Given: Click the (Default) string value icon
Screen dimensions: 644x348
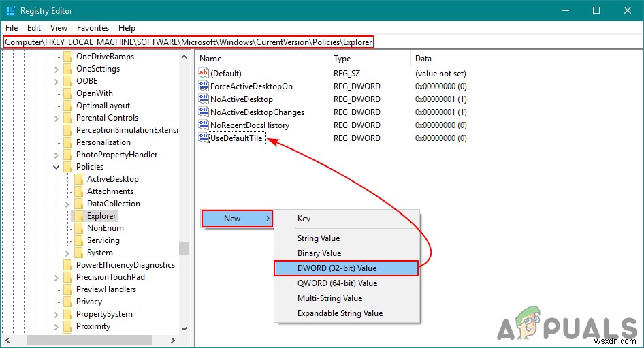Looking at the screenshot, I should [204, 73].
